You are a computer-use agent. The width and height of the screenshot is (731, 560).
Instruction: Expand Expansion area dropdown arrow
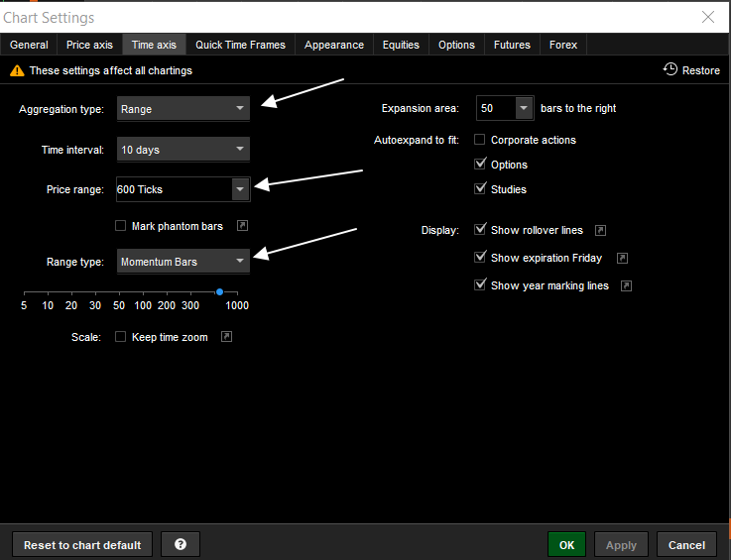coord(524,108)
